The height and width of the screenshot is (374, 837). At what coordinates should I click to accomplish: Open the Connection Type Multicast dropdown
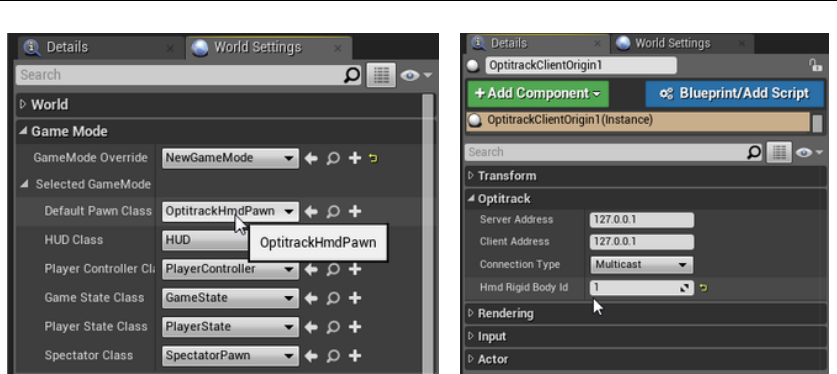(x=641, y=265)
